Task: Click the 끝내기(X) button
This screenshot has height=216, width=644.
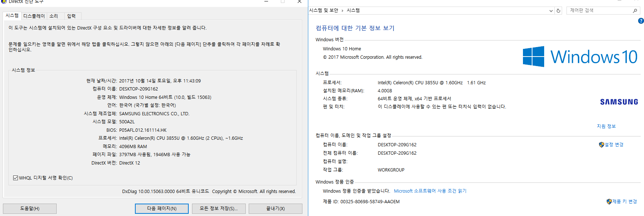Action: coord(275,209)
